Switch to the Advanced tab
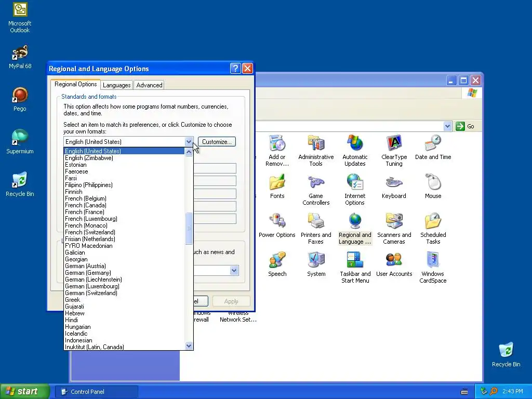Image resolution: width=532 pixels, height=399 pixels. click(x=149, y=85)
